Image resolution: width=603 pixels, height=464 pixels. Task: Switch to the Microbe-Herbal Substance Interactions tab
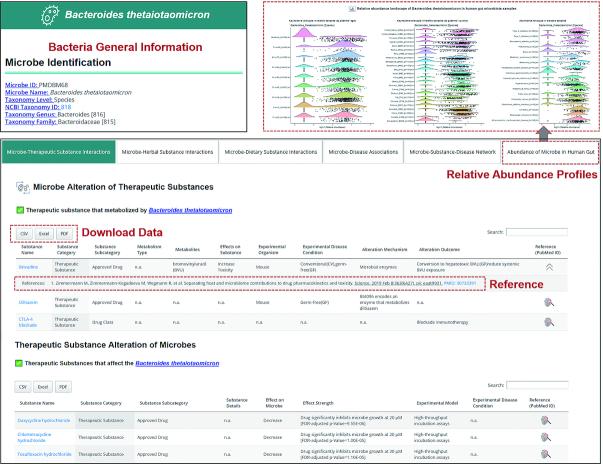tap(167, 152)
